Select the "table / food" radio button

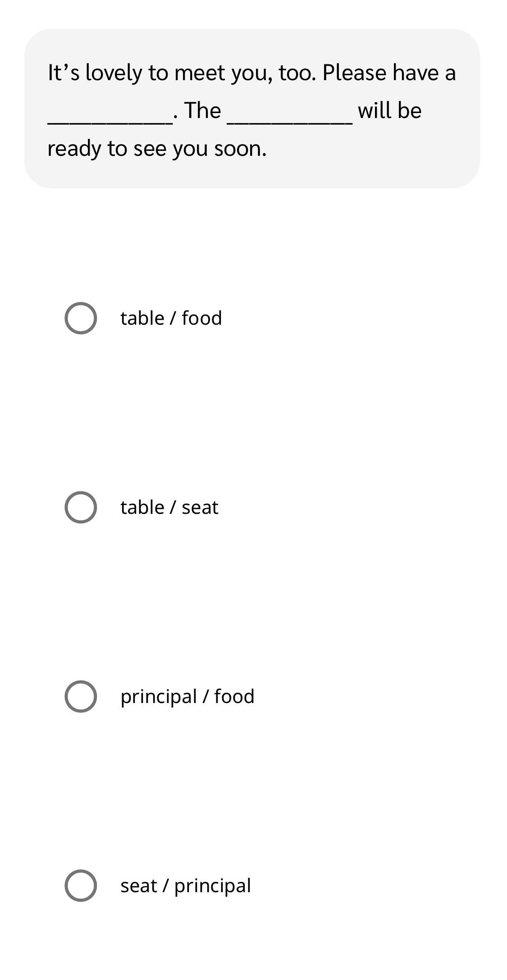point(81,318)
